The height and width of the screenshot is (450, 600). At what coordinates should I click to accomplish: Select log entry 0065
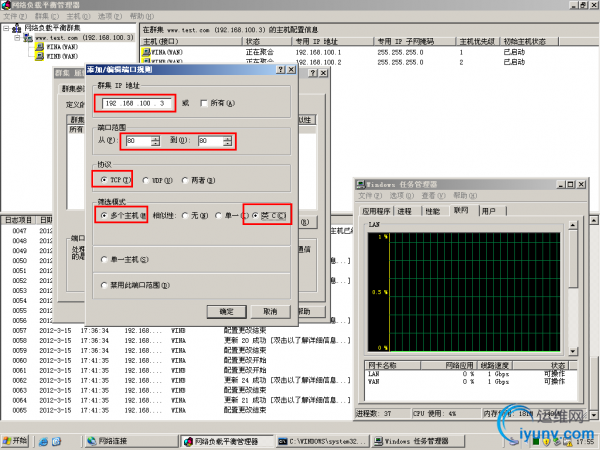coord(176,410)
